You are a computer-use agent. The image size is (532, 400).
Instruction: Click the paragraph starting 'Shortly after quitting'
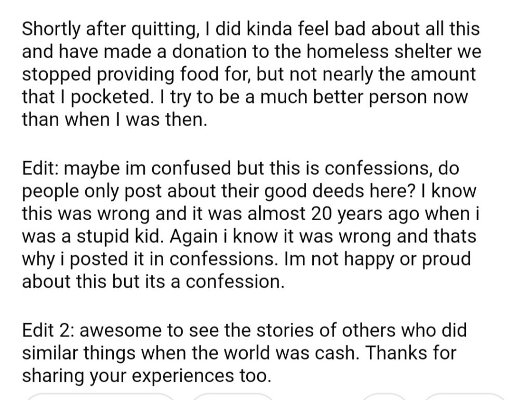pyautogui.click(x=251, y=74)
